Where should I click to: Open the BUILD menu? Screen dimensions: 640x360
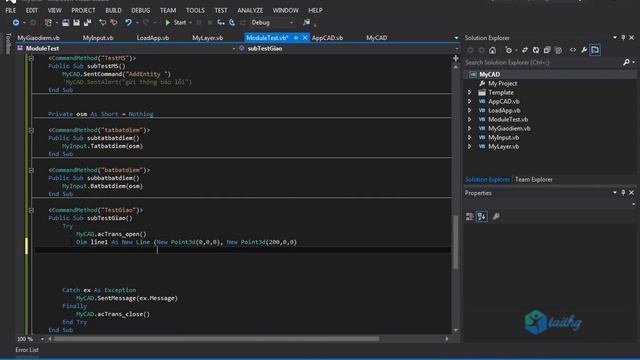[x=113, y=10]
